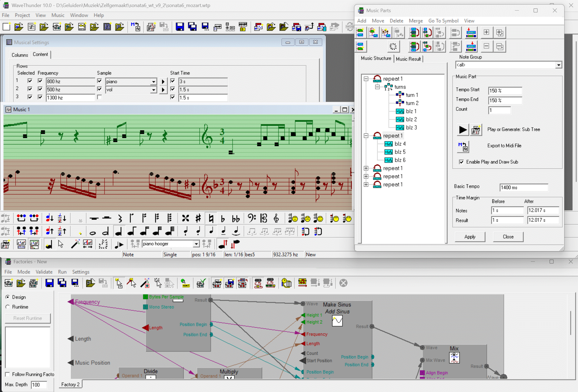Open the Go To Symbol menu
The height and width of the screenshot is (392, 578).
point(443,21)
